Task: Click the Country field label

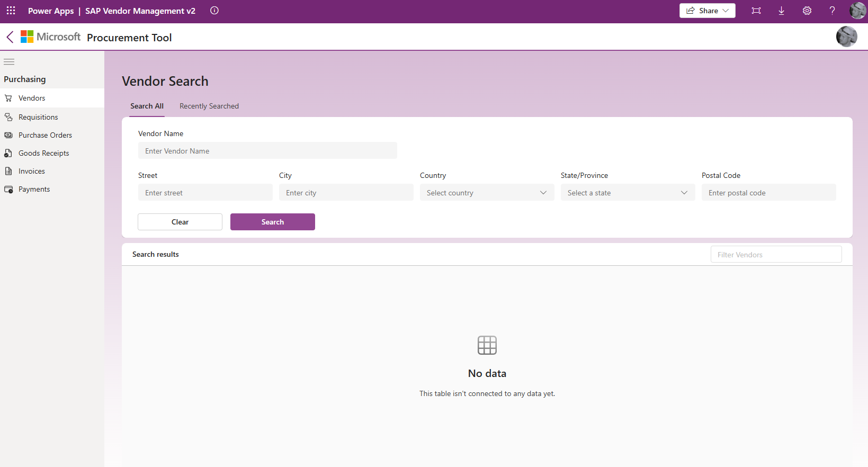Action: pos(433,175)
